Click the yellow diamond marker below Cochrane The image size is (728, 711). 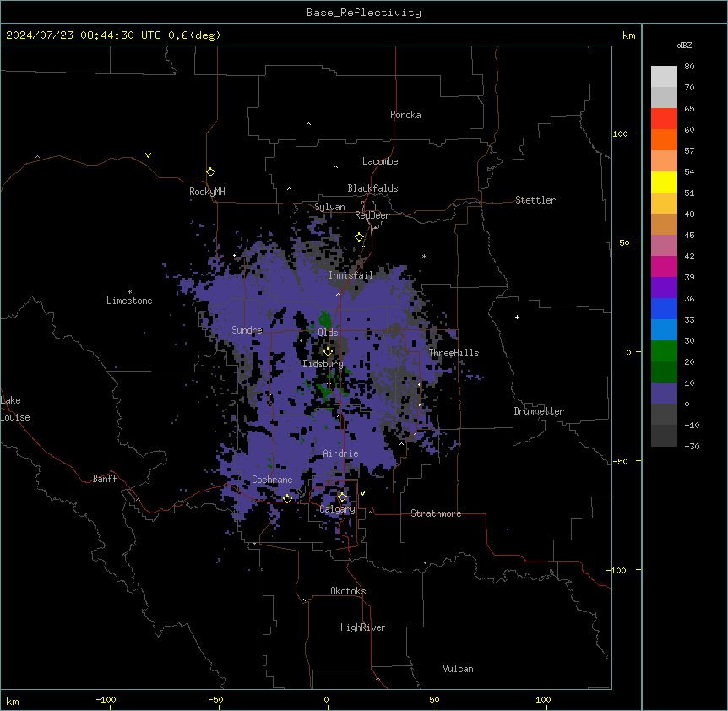coord(287,499)
